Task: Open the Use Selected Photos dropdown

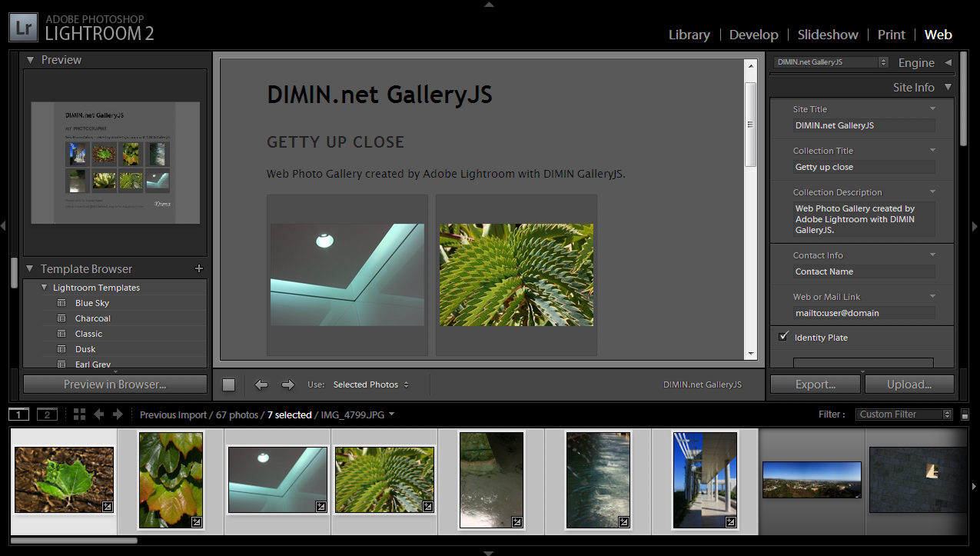Action: click(x=371, y=385)
